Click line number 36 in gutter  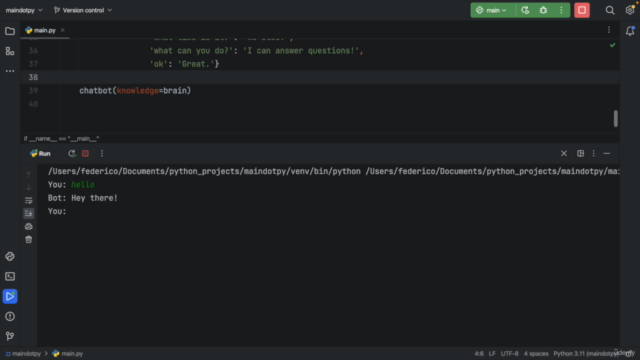tap(33, 51)
